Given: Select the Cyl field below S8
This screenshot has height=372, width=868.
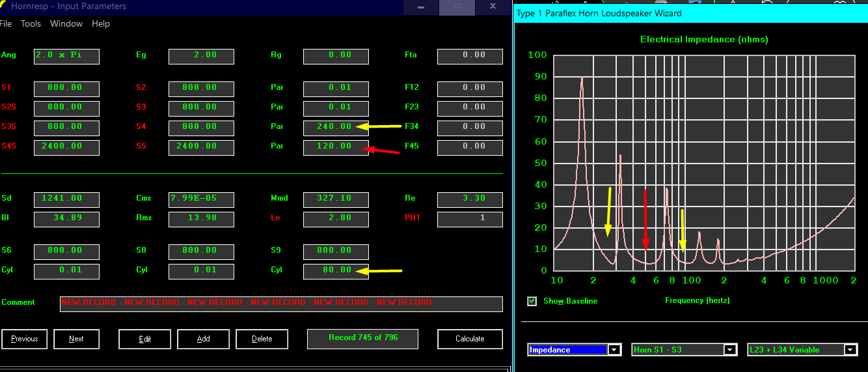Looking at the screenshot, I should point(200,271).
